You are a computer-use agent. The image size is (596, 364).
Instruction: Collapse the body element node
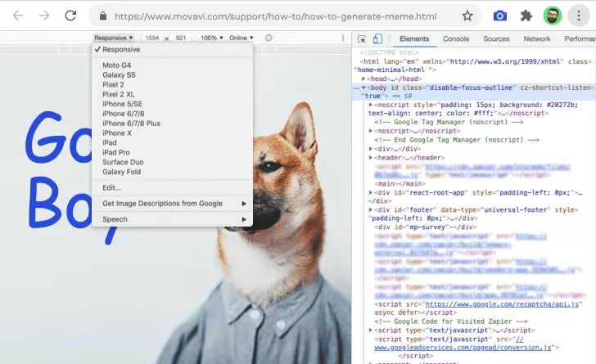363,88
